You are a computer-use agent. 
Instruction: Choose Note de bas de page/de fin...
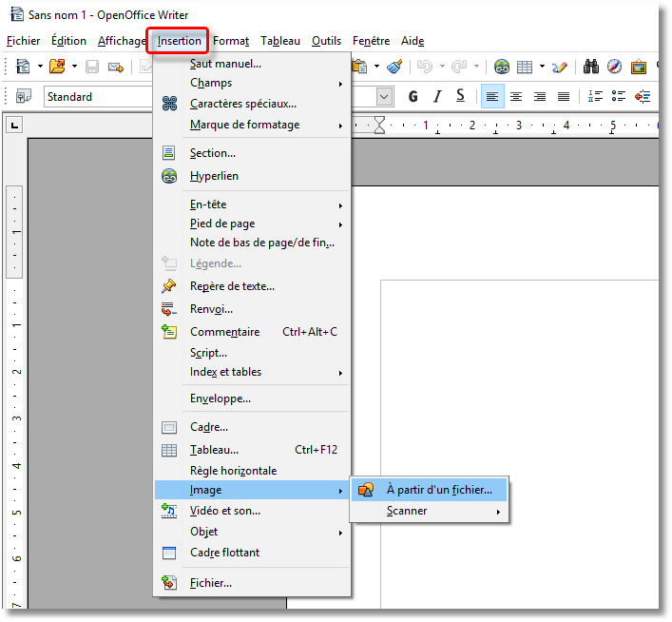(x=253, y=243)
